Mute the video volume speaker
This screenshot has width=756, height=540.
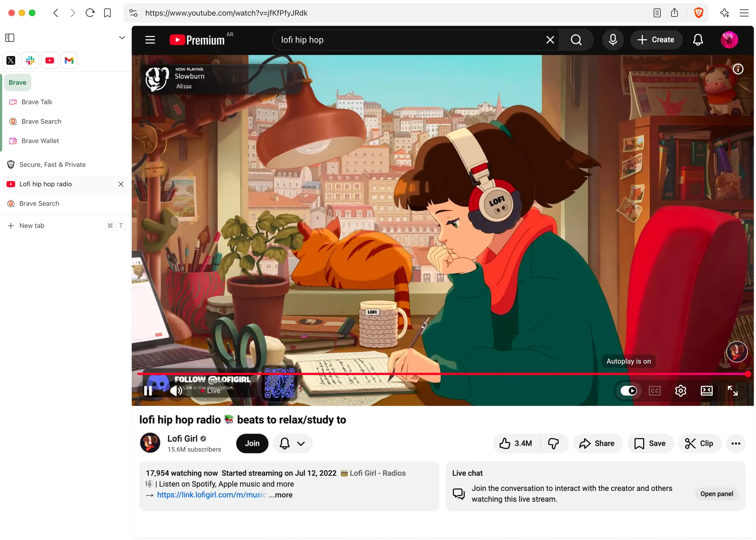click(x=176, y=390)
